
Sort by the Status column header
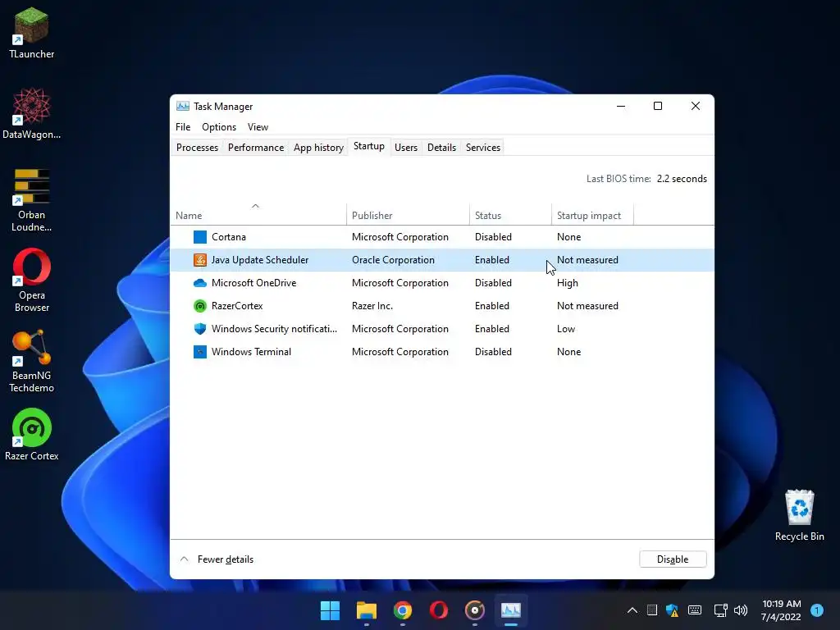coord(510,216)
